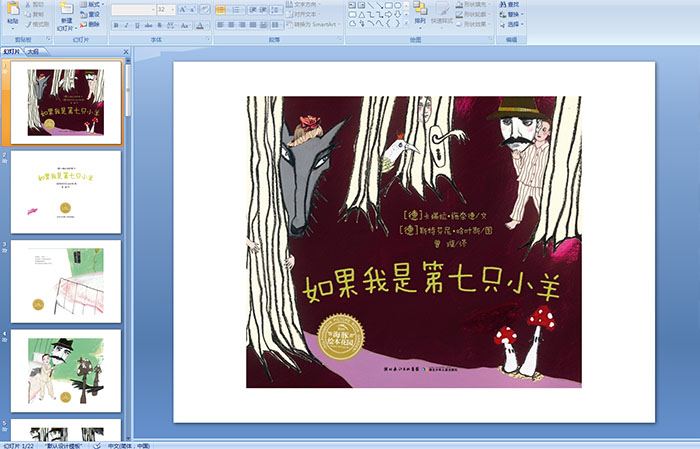Open Shape Effects (形状效果) menu

pyautogui.click(x=472, y=24)
